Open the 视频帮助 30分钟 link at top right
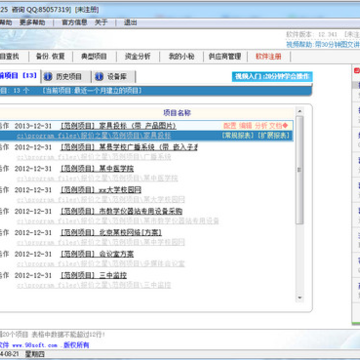This screenshot has width=360, height=360. click(323, 45)
